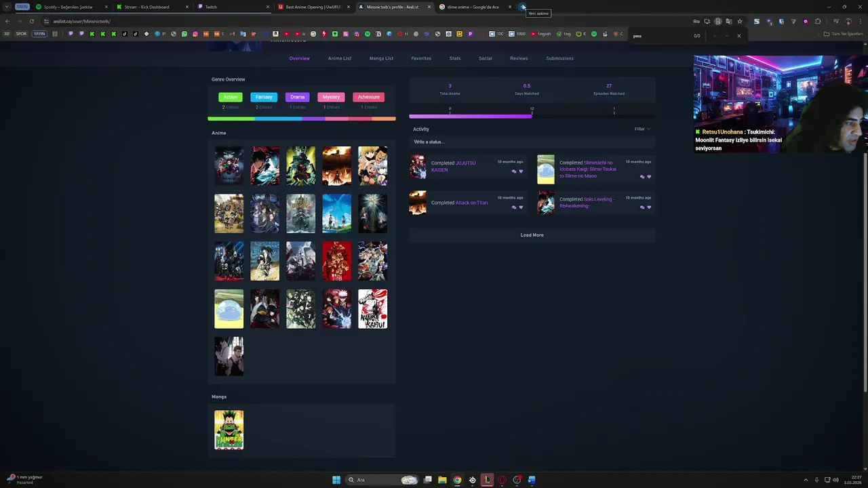The height and width of the screenshot is (488, 868).
Task: Click the taskbar search box
Action: tap(382, 480)
